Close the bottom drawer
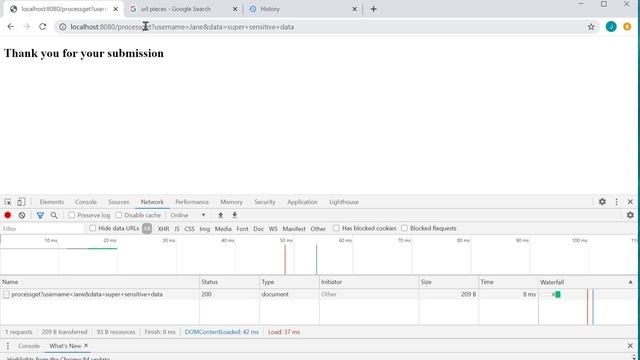Image resolution: width=640 pixels, height=360 pixels. pyautogui.click(x=630, y=346)
